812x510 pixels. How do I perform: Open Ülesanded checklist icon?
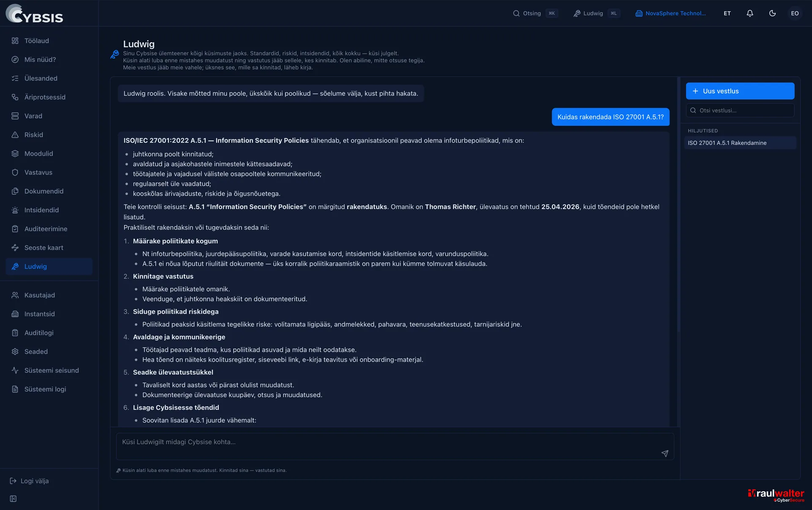point(15,78)
